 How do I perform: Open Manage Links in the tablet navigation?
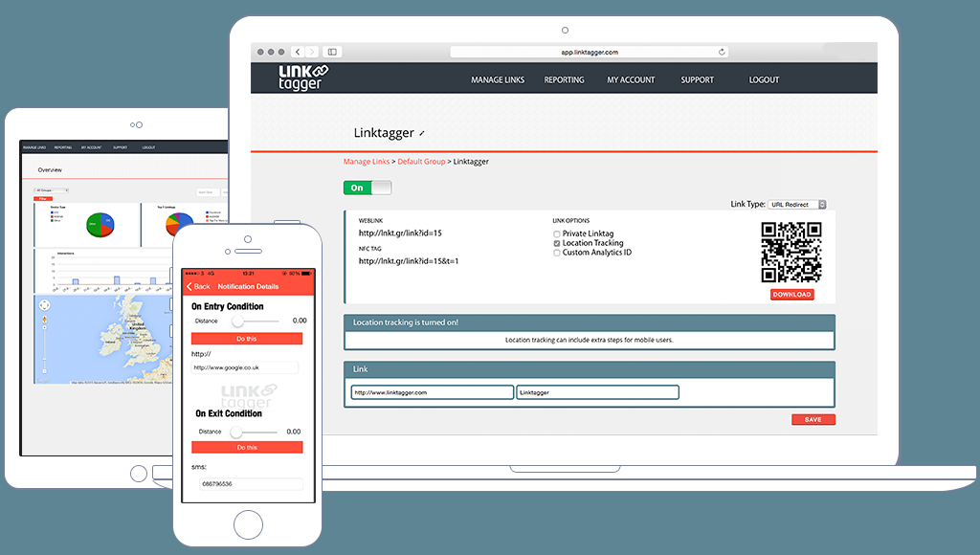(34, 147)
